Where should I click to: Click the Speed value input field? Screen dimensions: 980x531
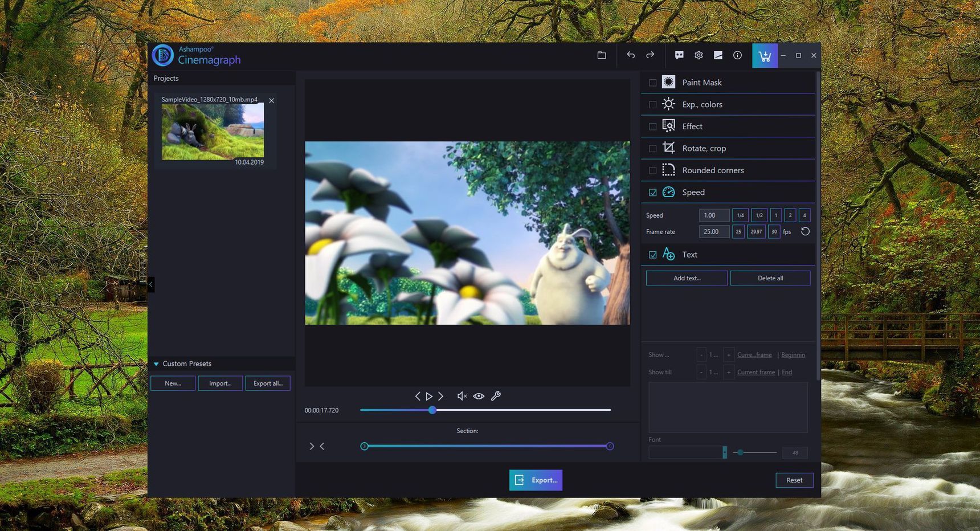(x=714, y=215)
